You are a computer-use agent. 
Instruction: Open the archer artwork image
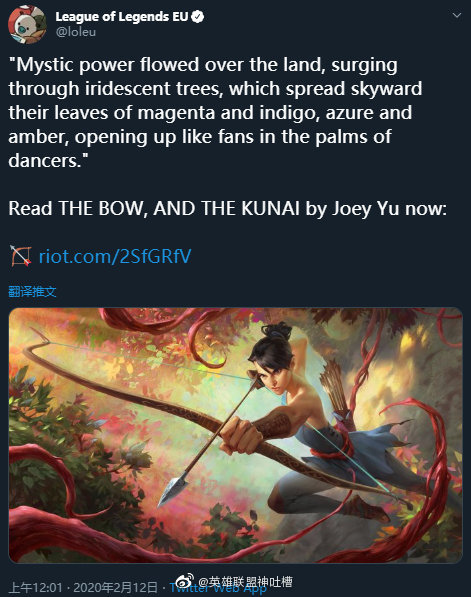coord(235,435)
